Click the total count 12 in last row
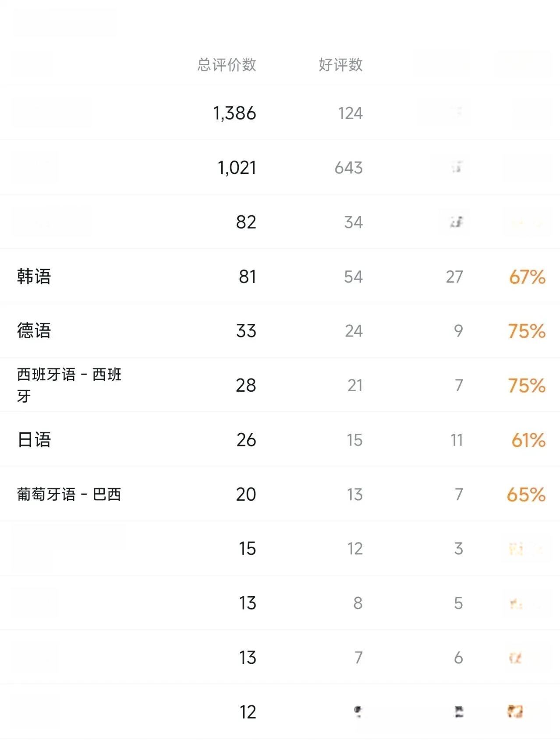This screenshot has height=740, width=560. (248, 712)
